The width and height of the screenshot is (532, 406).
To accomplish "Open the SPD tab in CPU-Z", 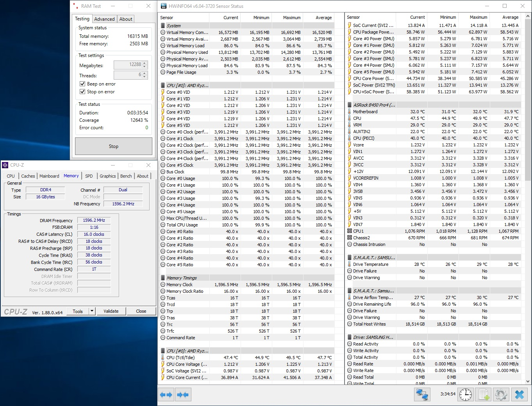I will pos(89,176).
